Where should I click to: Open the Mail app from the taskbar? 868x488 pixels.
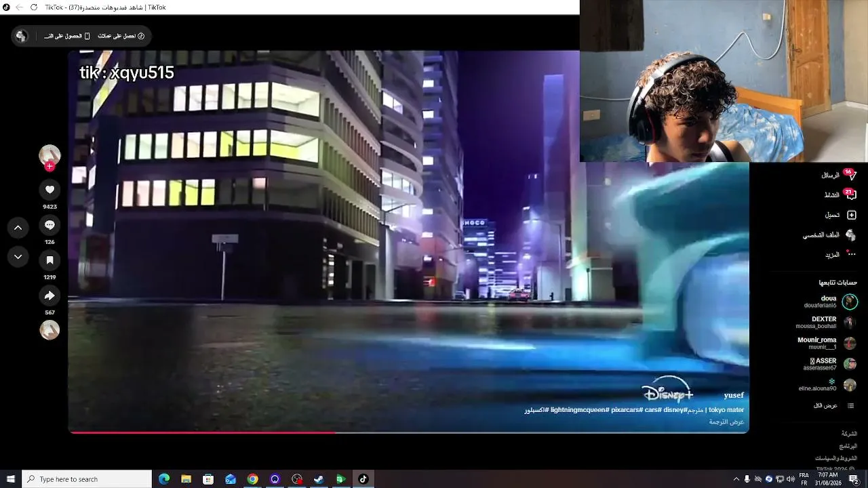(x=231, y=479)
